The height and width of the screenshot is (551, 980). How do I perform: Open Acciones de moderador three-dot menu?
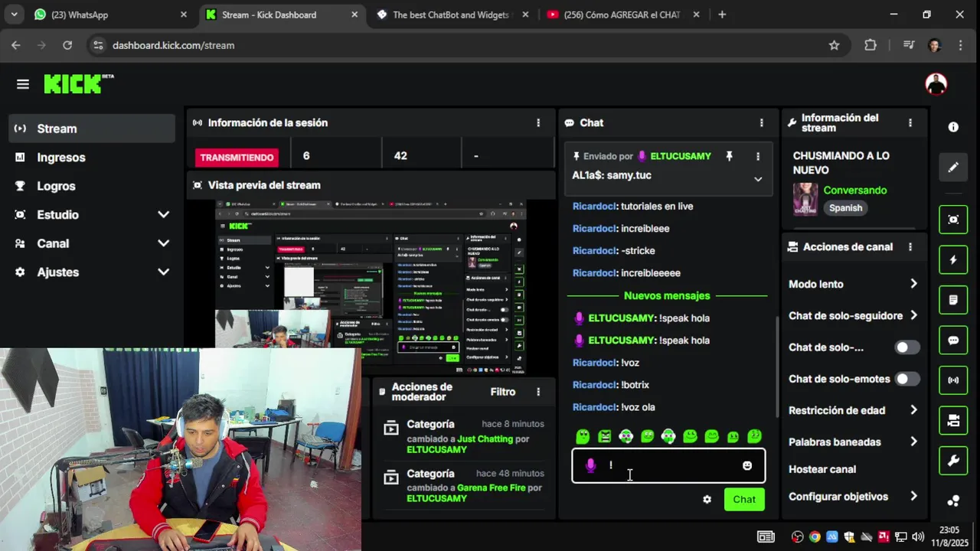(538, 392)
